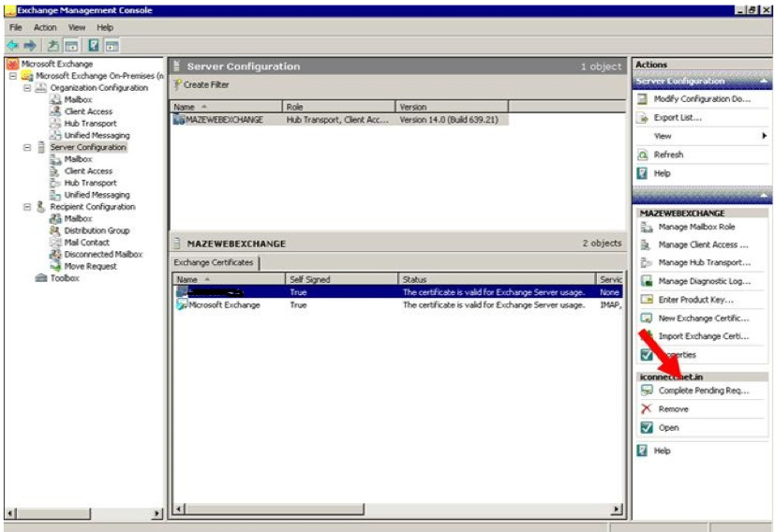Select Mailbox under Recipient Configuration

click(78, 218)
